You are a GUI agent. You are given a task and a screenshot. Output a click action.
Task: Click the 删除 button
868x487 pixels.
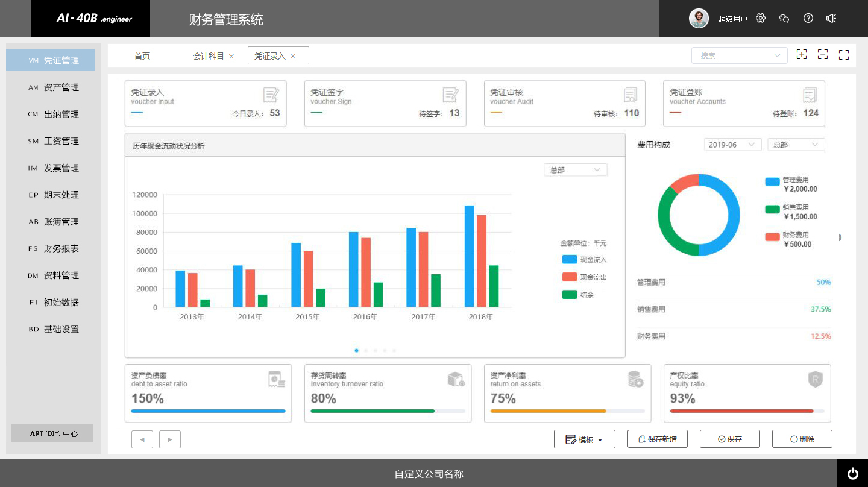pyautogui.click(x=802, y=439)
